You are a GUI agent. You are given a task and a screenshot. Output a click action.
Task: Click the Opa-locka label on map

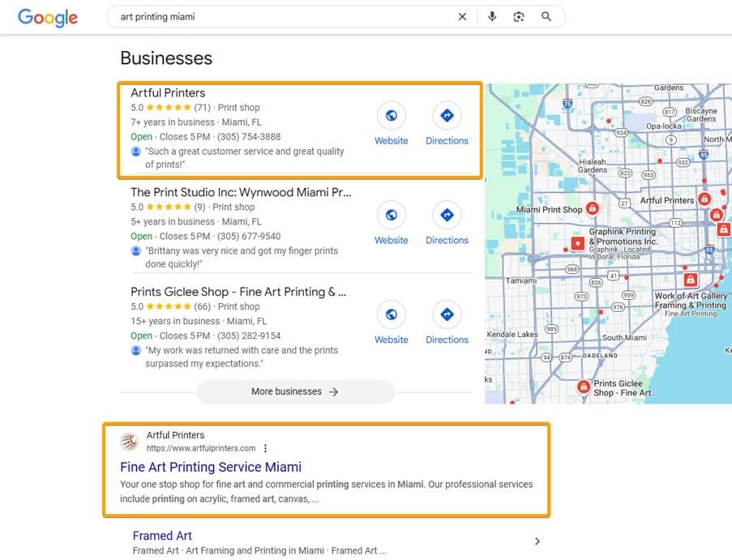click(663, 126)
